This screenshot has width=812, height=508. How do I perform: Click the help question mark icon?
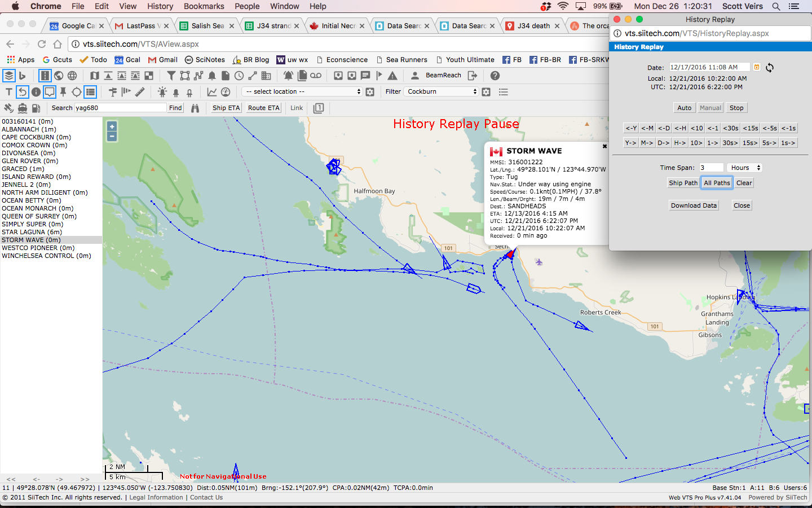point(495,76)
